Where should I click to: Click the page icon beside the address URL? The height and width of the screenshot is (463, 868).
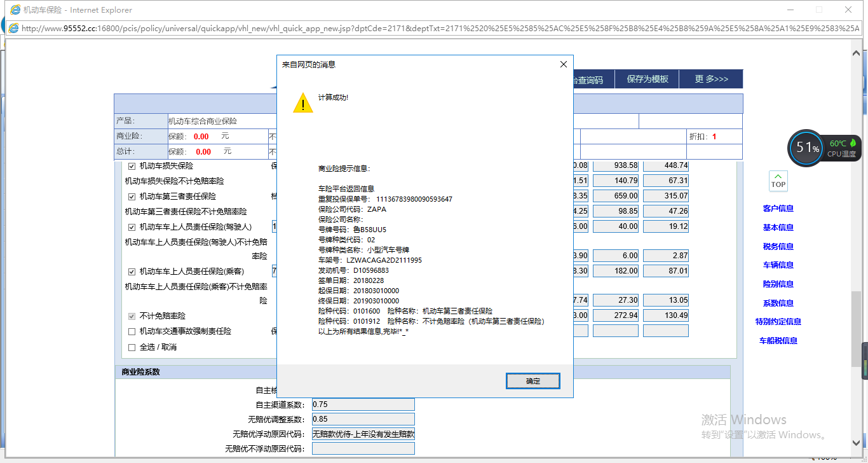point(13,28)
